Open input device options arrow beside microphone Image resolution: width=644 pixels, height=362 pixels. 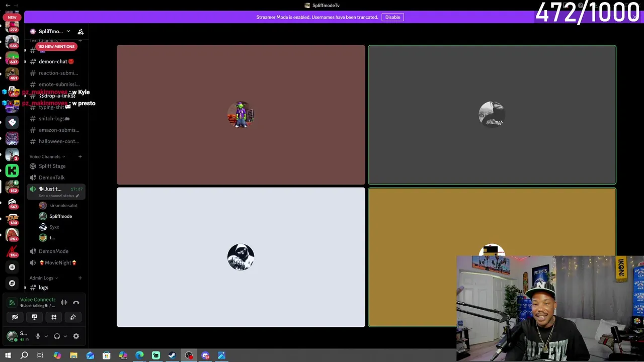pos(46,336)
